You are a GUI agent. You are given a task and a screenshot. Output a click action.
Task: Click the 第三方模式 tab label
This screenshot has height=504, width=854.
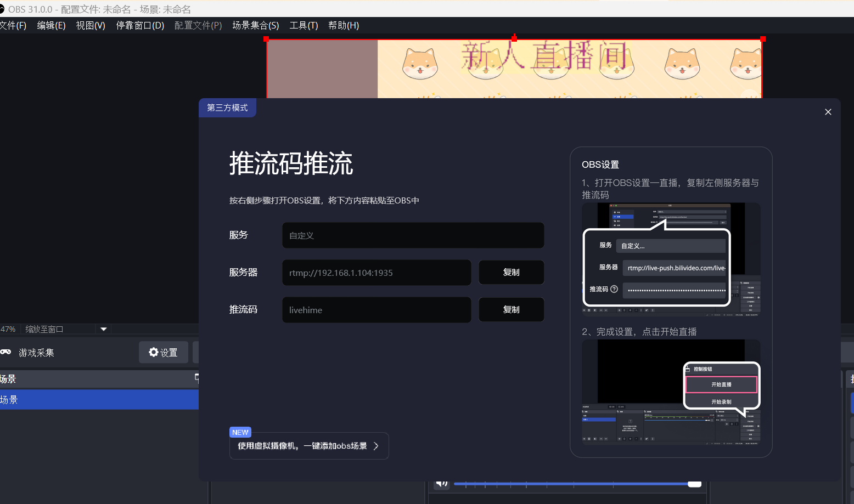[227, 107]
